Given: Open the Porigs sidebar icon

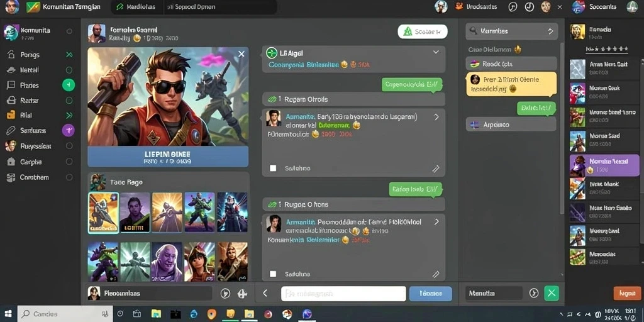Looking at the screenshot, I should [x=11, y=55].
